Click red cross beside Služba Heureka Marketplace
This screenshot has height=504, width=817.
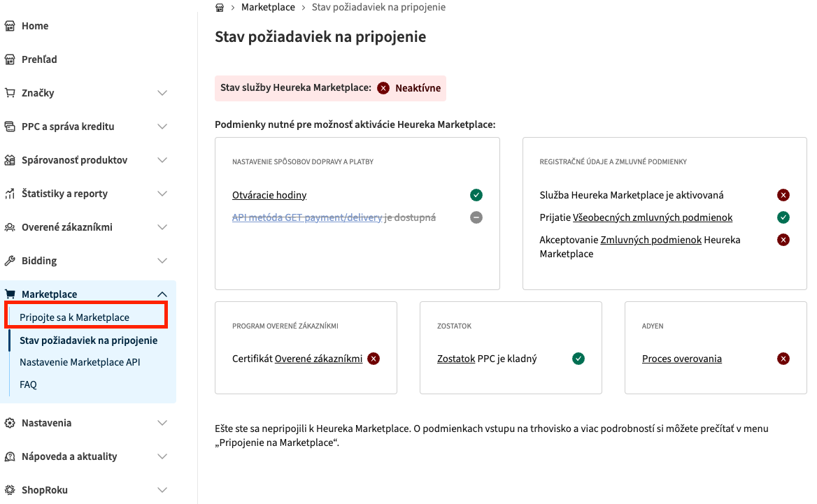[x=783, y=195]
